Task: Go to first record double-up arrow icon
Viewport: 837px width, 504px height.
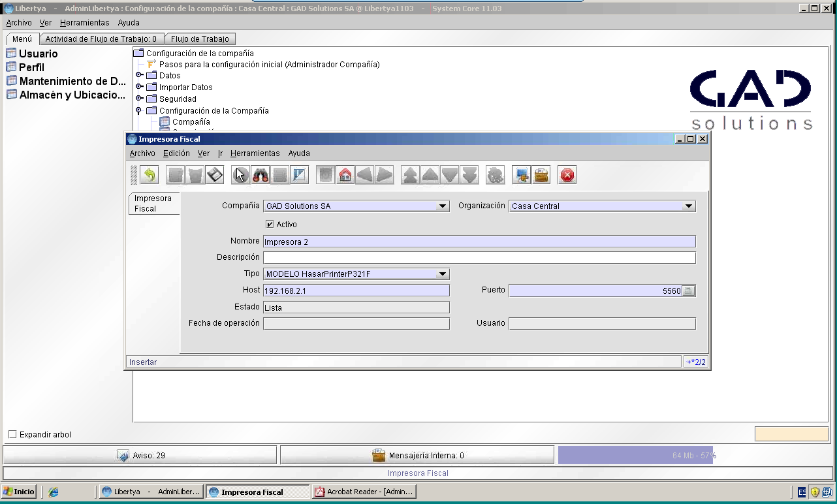Action: coord(411,175)
